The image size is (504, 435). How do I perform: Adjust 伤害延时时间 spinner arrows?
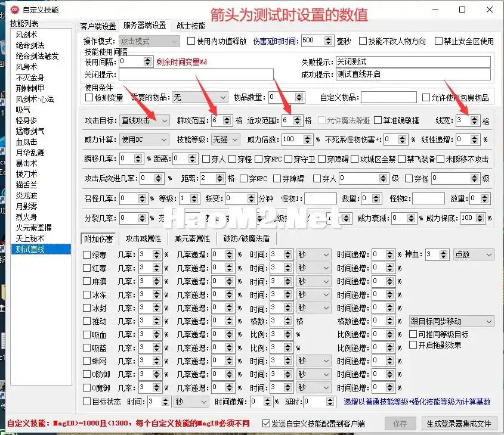328,41
